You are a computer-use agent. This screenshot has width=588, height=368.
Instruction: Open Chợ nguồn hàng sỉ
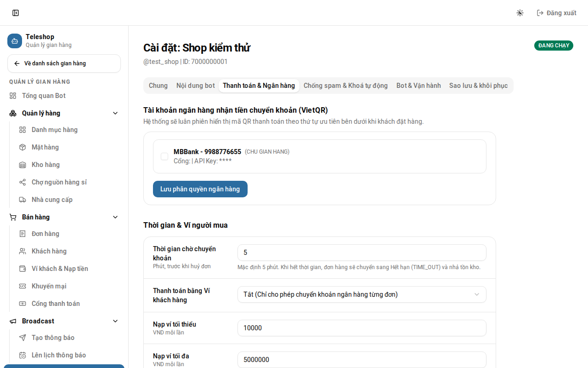68,182
